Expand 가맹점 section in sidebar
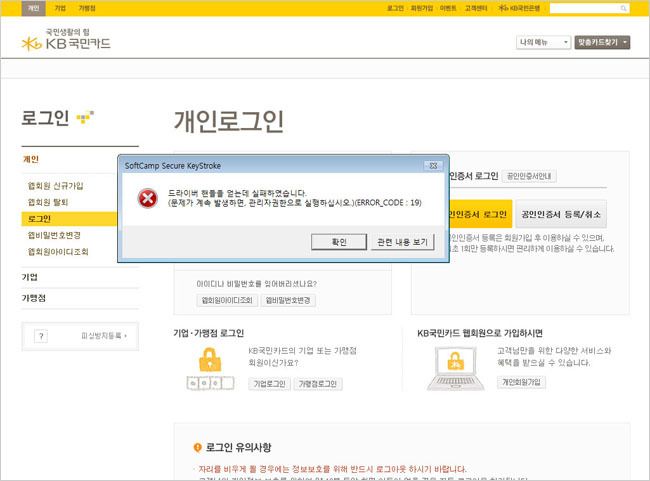 [x=34, y=298]
